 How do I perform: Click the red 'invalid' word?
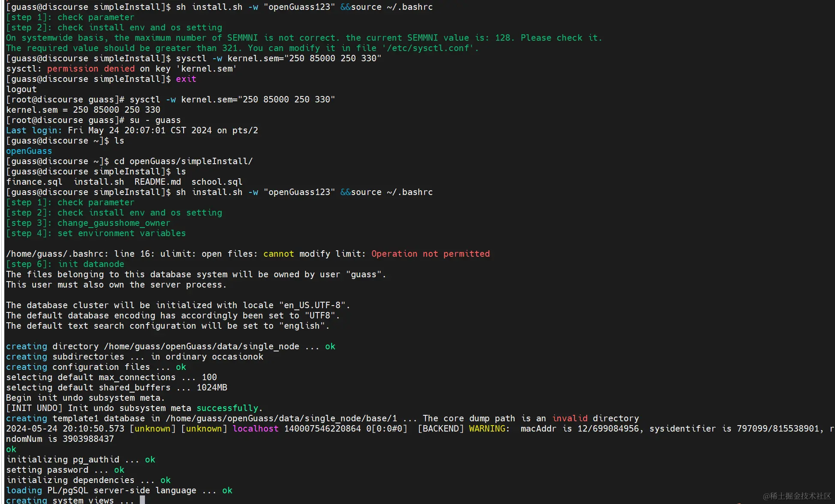(x=570, y=418)
